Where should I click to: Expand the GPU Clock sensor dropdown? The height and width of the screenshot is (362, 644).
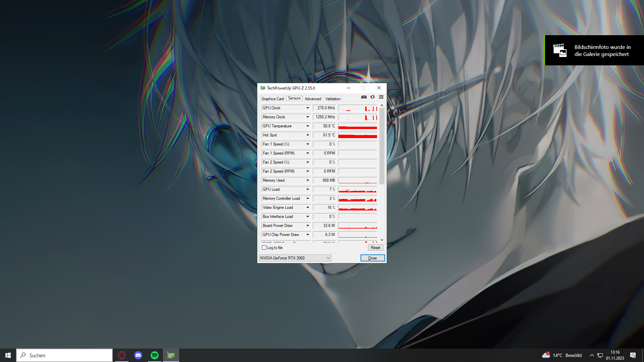pos(308,108)
